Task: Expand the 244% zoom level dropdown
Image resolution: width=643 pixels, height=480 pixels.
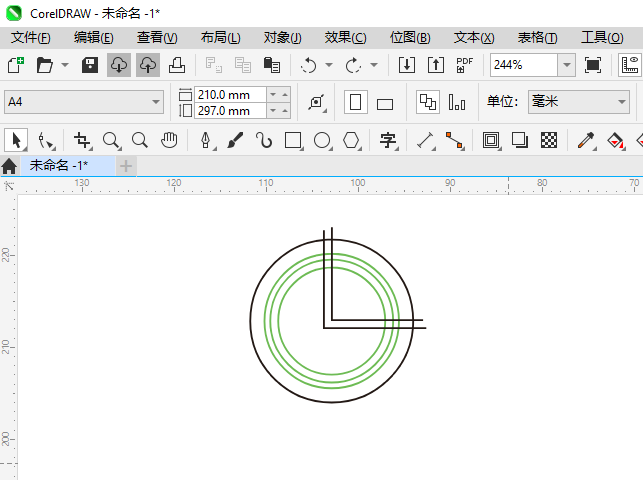Action: 566,65
